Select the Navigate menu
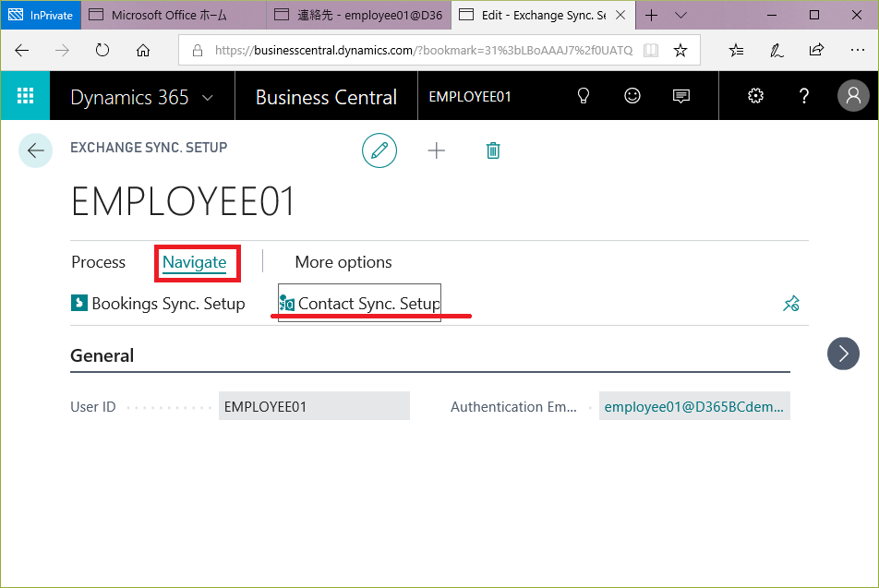879x588 pixels. click(195, 262)
